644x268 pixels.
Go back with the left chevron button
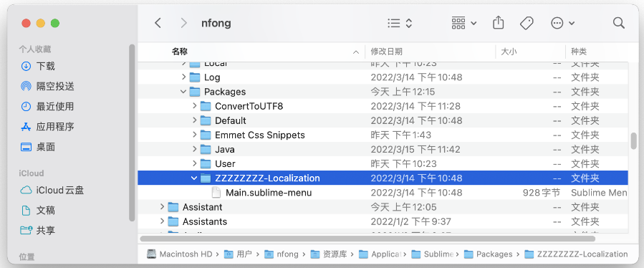tap(158, 23)
